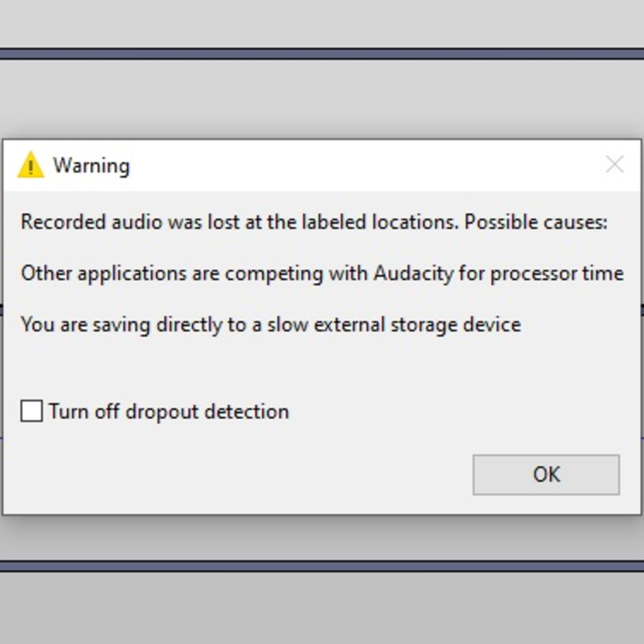Click the 'You are saving directly' message line

271,325
